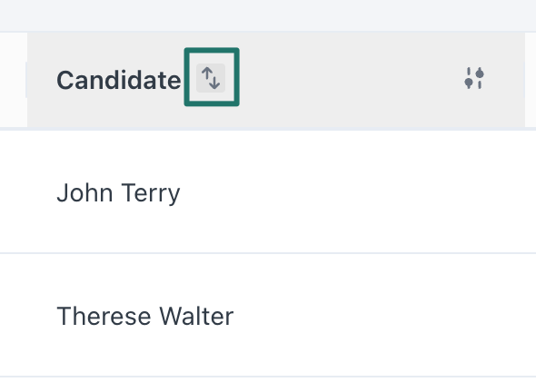Click the adjustment sliders icon in header
This screenshot has width=536, height=392.
(474, 78)
